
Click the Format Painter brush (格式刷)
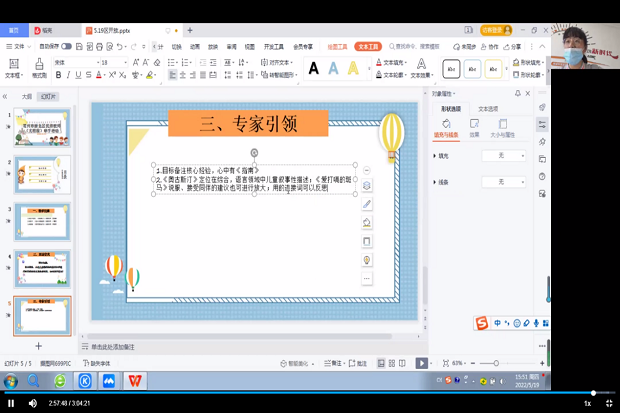39,68
